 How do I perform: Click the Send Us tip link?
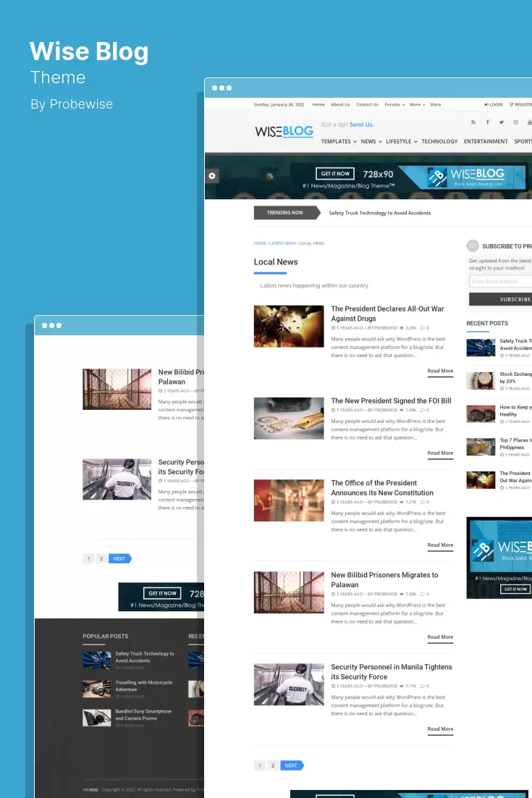tap(362, 125)
